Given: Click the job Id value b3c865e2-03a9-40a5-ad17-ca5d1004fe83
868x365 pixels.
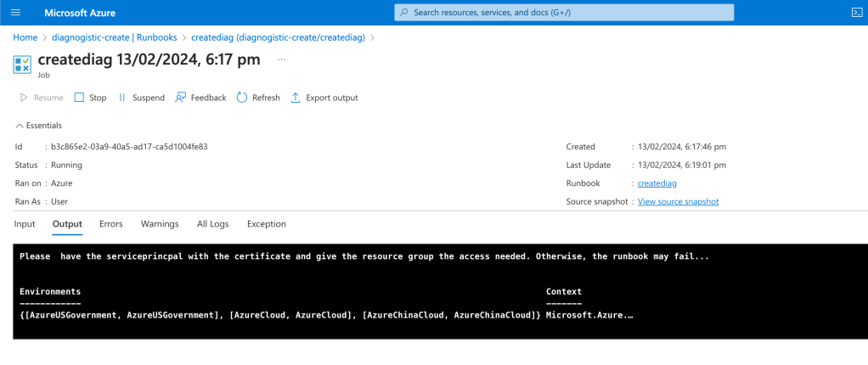Looking at the screenshot, I should click(129, 147).
